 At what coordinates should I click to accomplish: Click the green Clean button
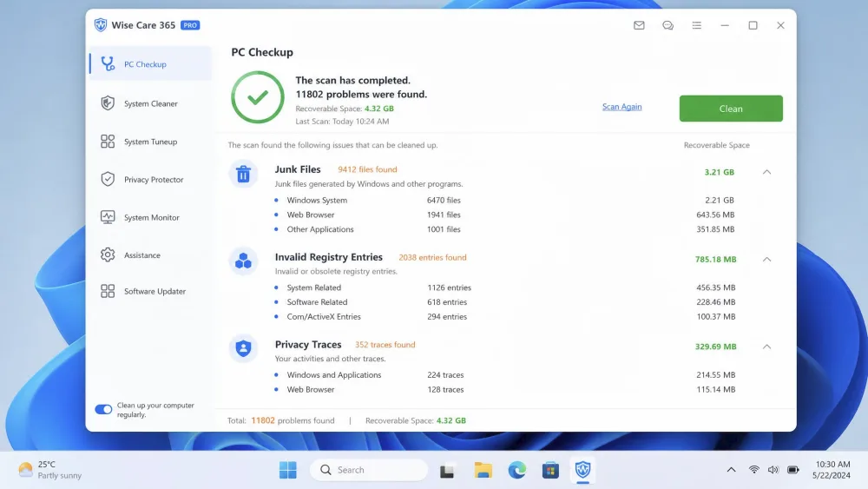click(x=731, y=109)
